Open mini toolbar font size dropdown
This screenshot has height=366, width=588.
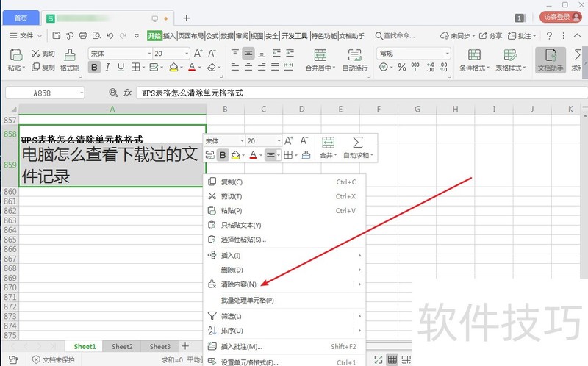pyautogui.click(x=279, y=141)
